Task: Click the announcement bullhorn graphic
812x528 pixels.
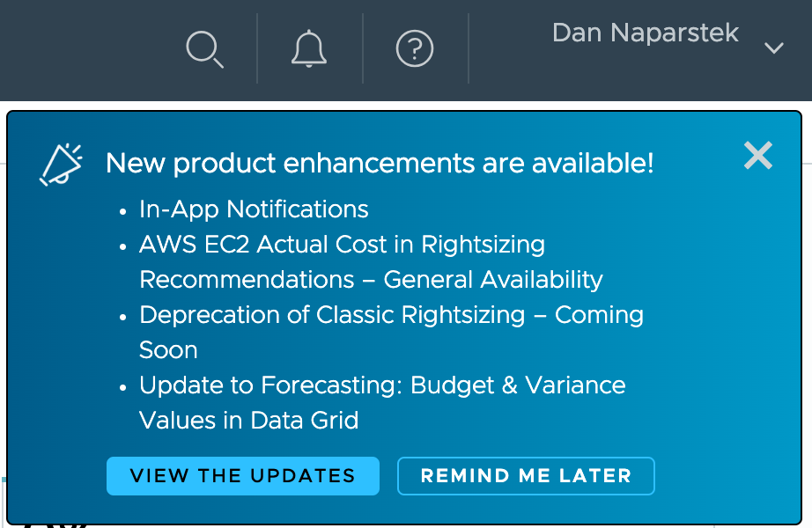Action: coord(59,163)
